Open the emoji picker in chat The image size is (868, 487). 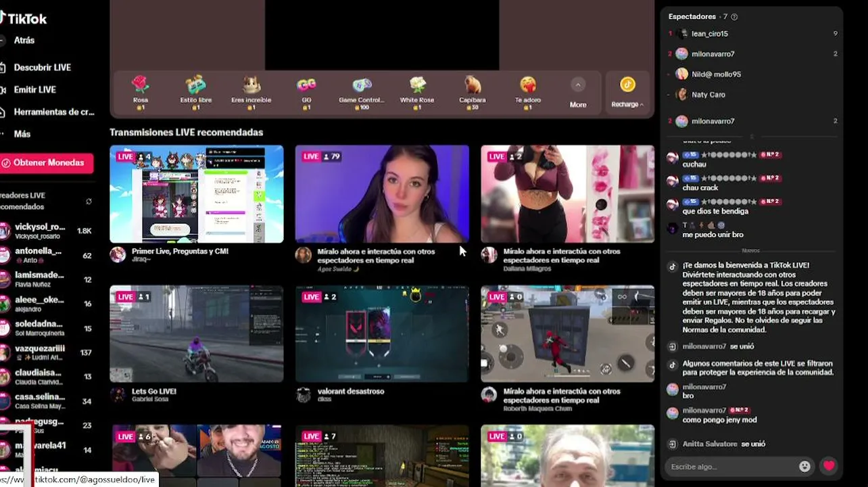[x=804, y=466]
